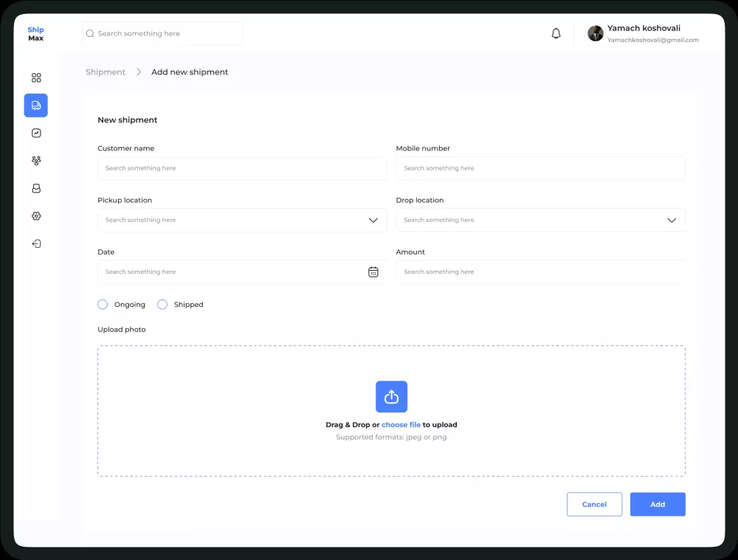The width and height of the screenshot is (738, 560).
Task: Open the inbox icon in sidebar
Action: point(36,189)
